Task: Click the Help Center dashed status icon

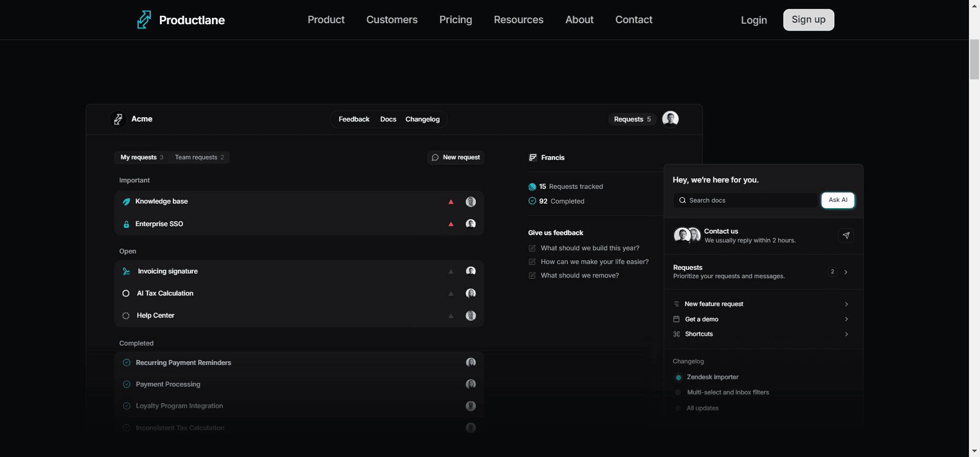Action: point(126,316)
